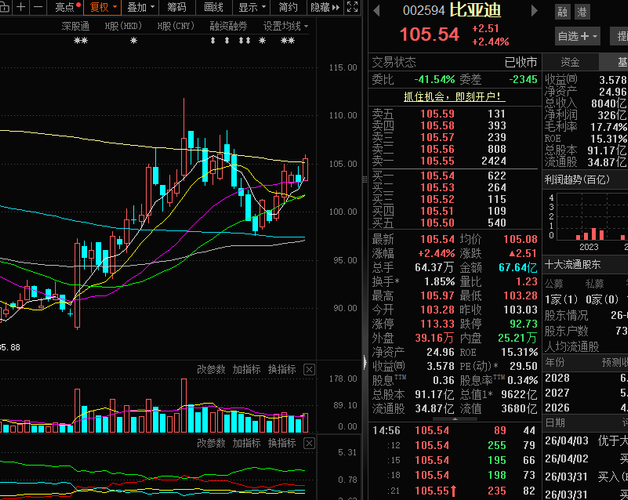Open the 复权 dropdown
Image resolution: width=628 pixels, height=500 pixels.
click(103, 7)
